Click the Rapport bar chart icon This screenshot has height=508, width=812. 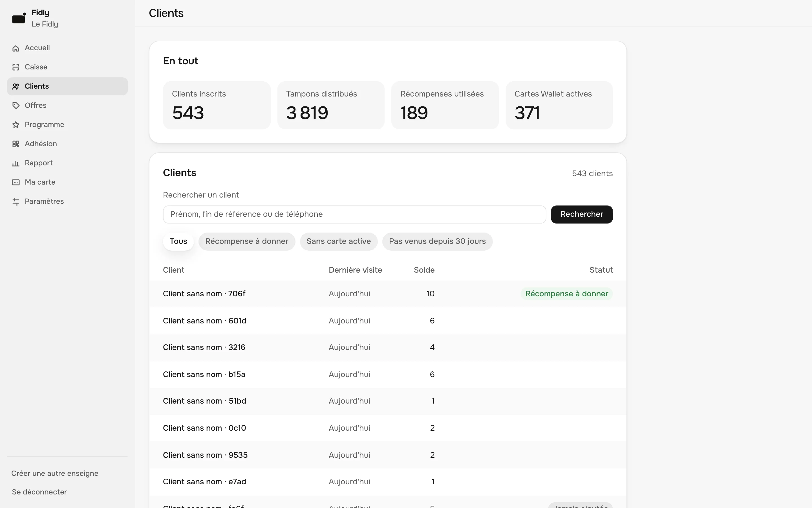tap(16, 163)
